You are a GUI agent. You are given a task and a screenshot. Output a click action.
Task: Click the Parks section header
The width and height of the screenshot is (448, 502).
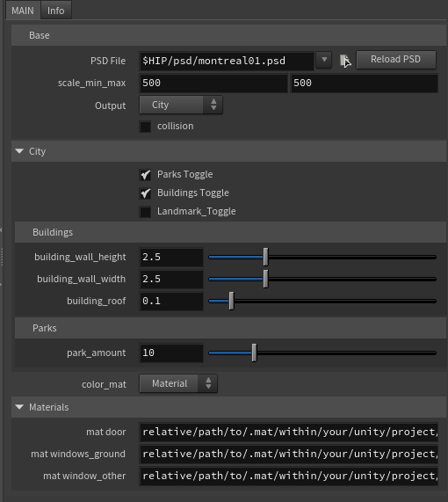coord(230,328)
